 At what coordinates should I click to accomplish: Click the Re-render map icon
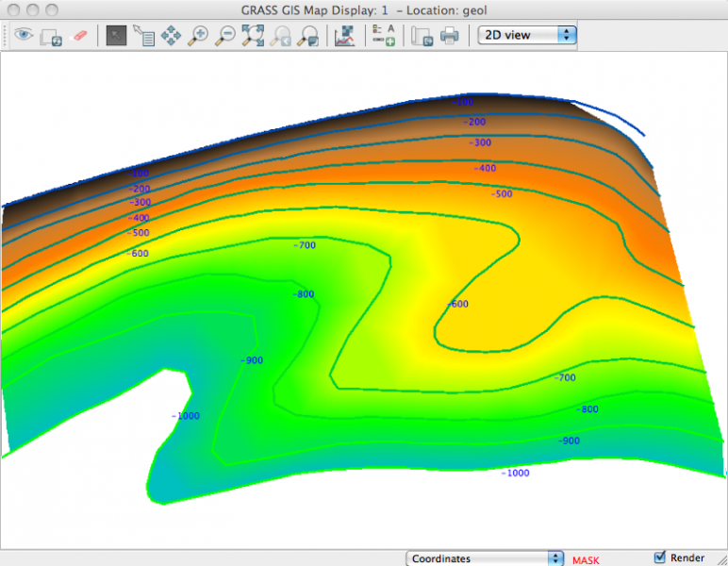[x=51, y=36]
